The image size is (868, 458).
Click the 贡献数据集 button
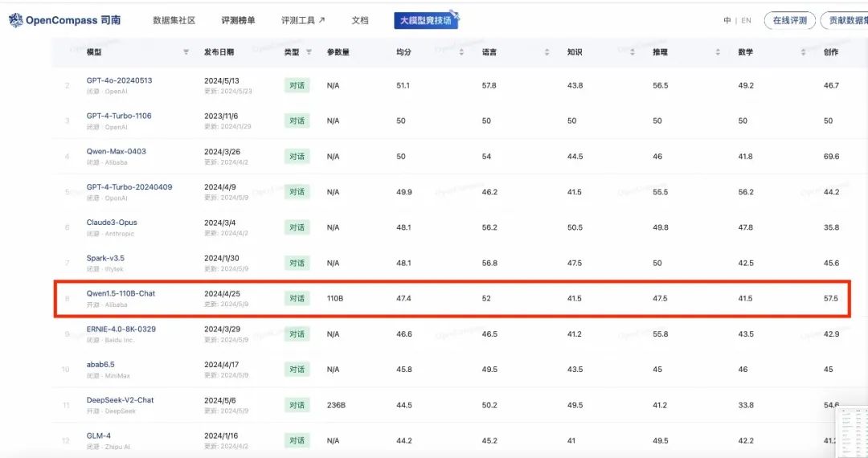click(x=845, y=20)
